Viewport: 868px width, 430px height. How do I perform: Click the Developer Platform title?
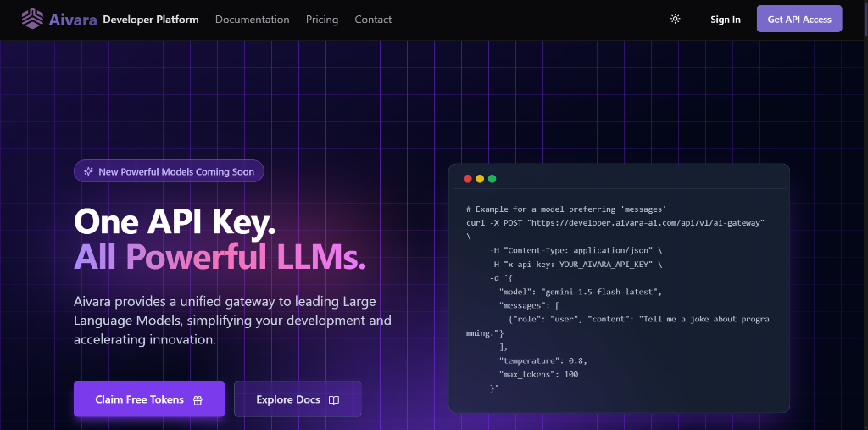point(151,20)
